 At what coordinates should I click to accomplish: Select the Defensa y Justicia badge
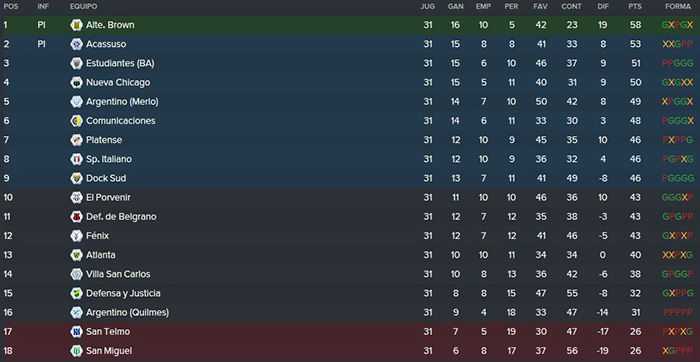click(x=76, y=294)
